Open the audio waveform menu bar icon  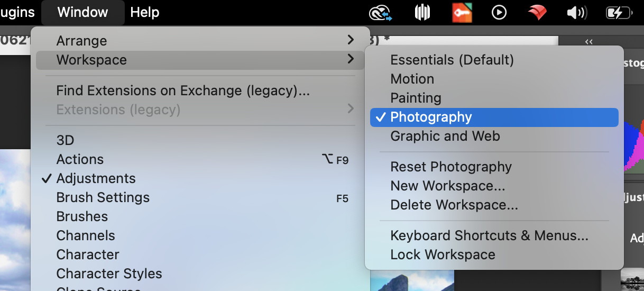(422, 12)
